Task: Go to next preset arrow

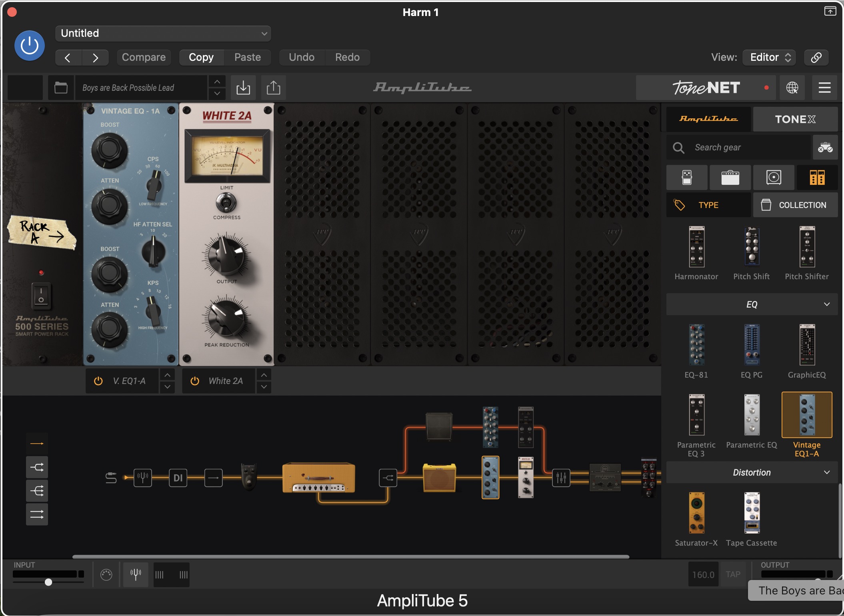Action: [95, 58]
